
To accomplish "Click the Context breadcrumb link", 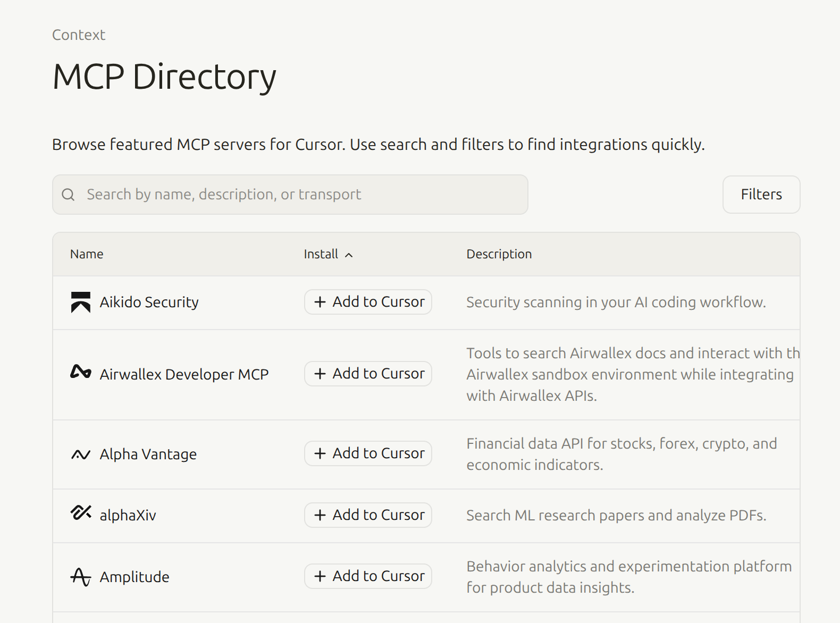I will (79, 35).
